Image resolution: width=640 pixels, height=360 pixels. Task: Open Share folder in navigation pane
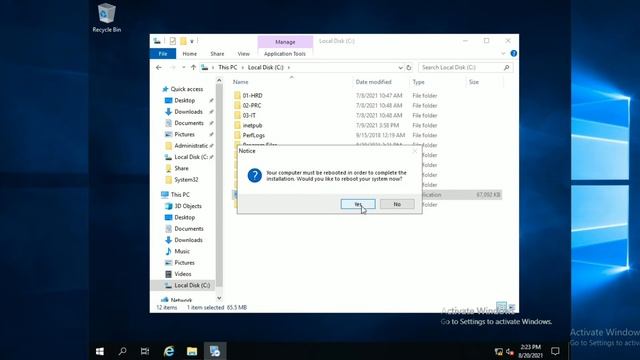(x=181, y=168)
